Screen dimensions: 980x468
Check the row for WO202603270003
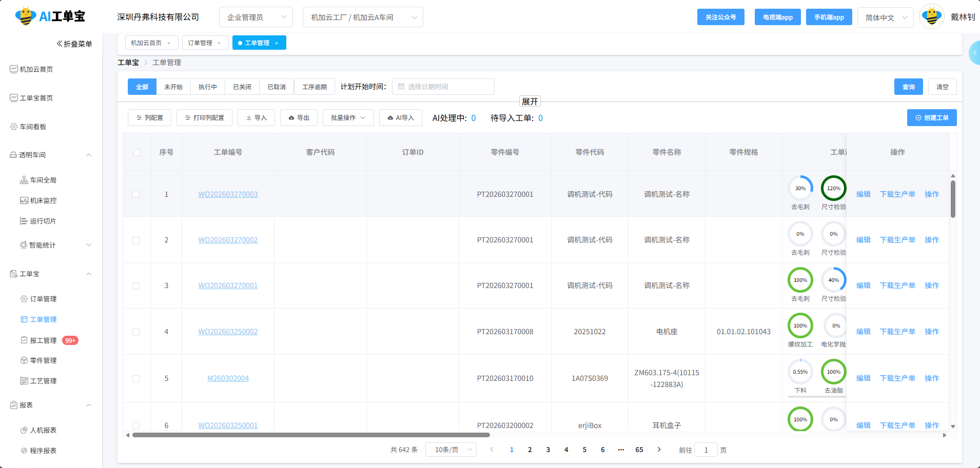pos(136,194)
